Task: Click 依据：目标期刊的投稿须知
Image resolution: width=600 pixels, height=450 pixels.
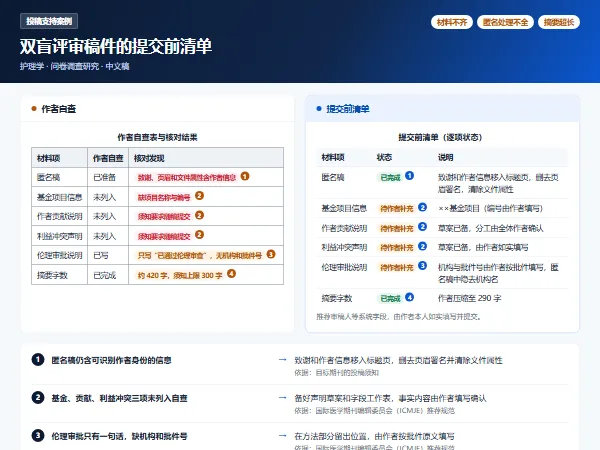Action: (336, 373)
